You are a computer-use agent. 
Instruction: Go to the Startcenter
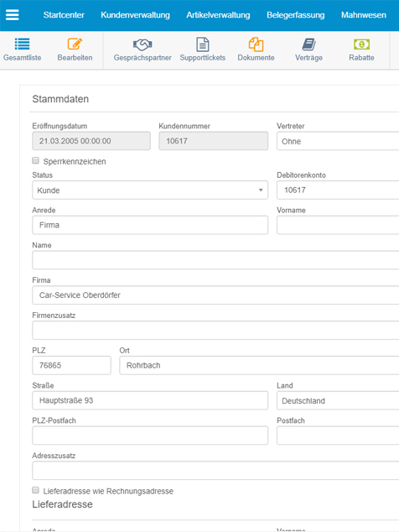point(64,15)
